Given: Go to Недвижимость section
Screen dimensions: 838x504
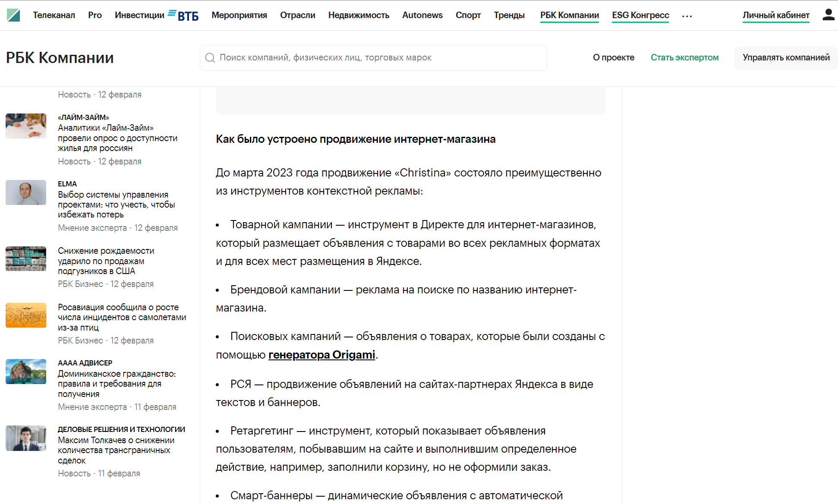Looking at the screenshot, I should (359, 15).
